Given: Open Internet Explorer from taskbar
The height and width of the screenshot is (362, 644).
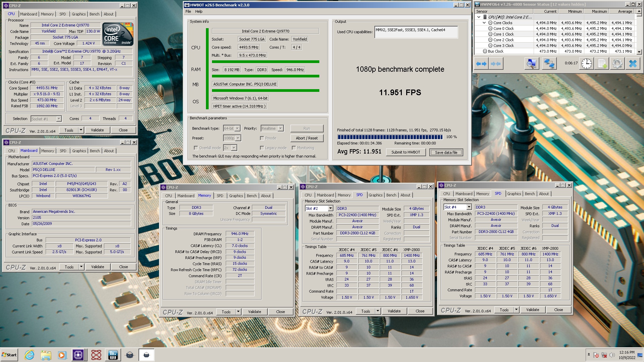Looking at the screenshot, I should click(x=30, y=355).
